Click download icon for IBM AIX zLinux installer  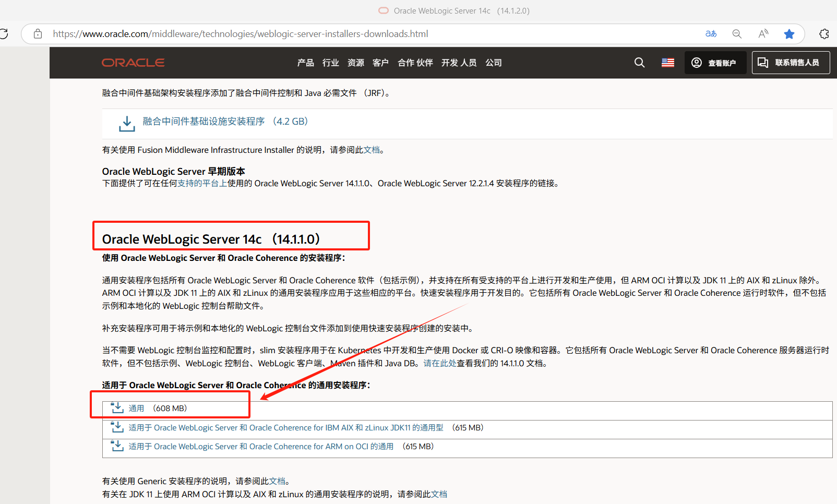[117, 427]
